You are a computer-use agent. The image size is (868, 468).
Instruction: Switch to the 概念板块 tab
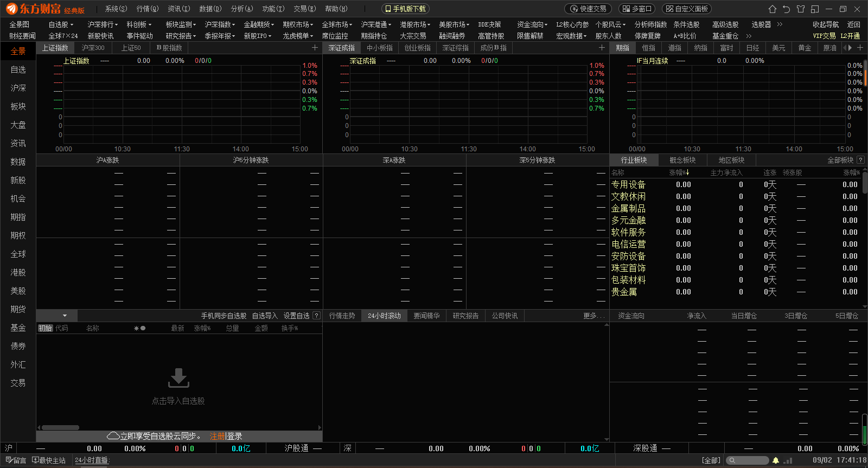tap(682, 160)
